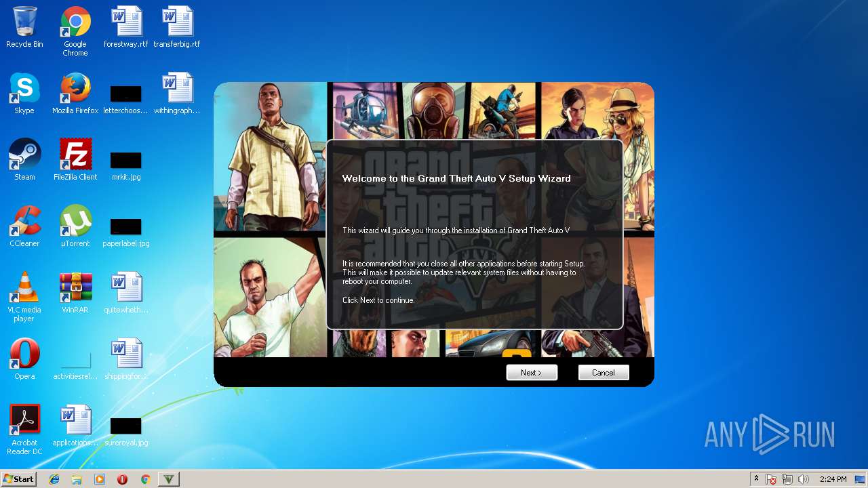Open the volume speaker tray icon
868x488 pixels.
click(804, 479)
